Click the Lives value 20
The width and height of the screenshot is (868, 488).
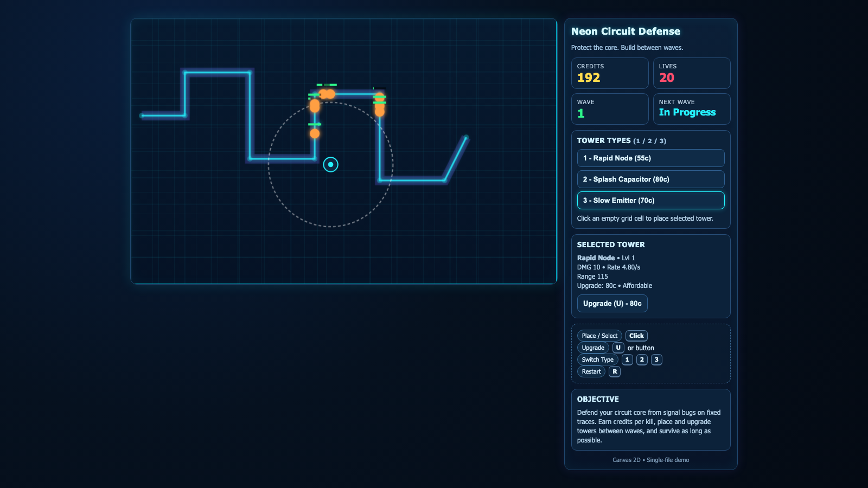point(667,78)
